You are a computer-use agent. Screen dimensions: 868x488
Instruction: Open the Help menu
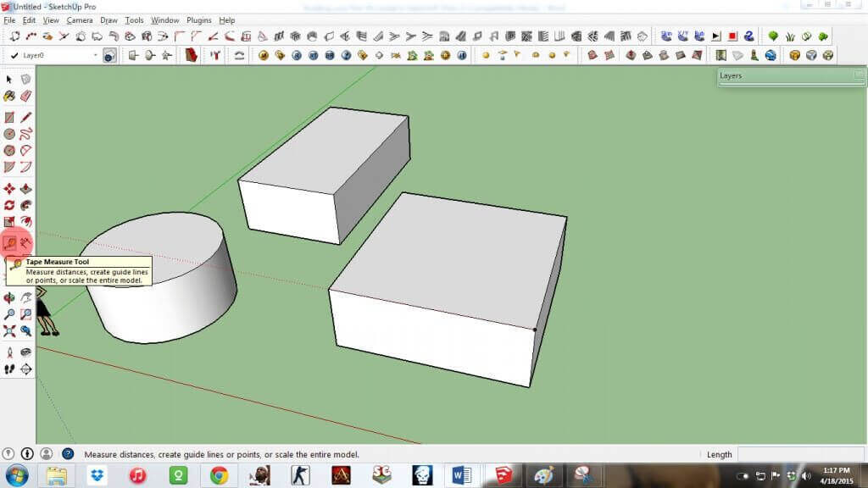(227, 20)
